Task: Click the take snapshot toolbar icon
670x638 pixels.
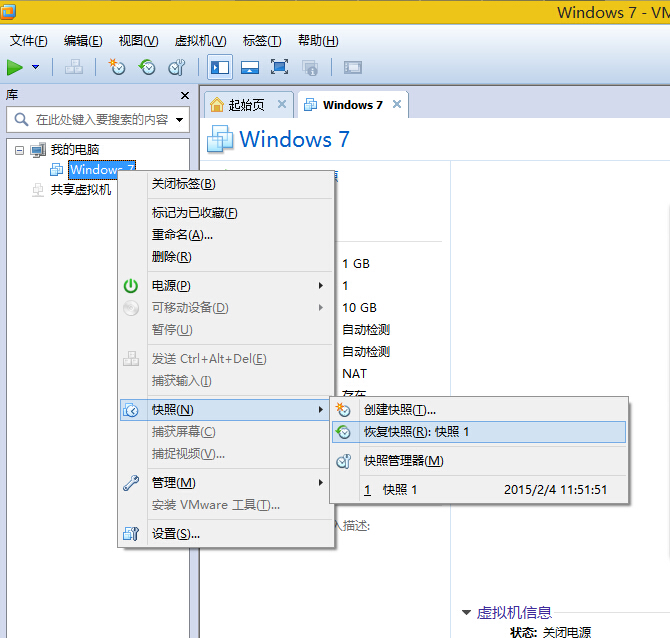Action: pos(117,67)
